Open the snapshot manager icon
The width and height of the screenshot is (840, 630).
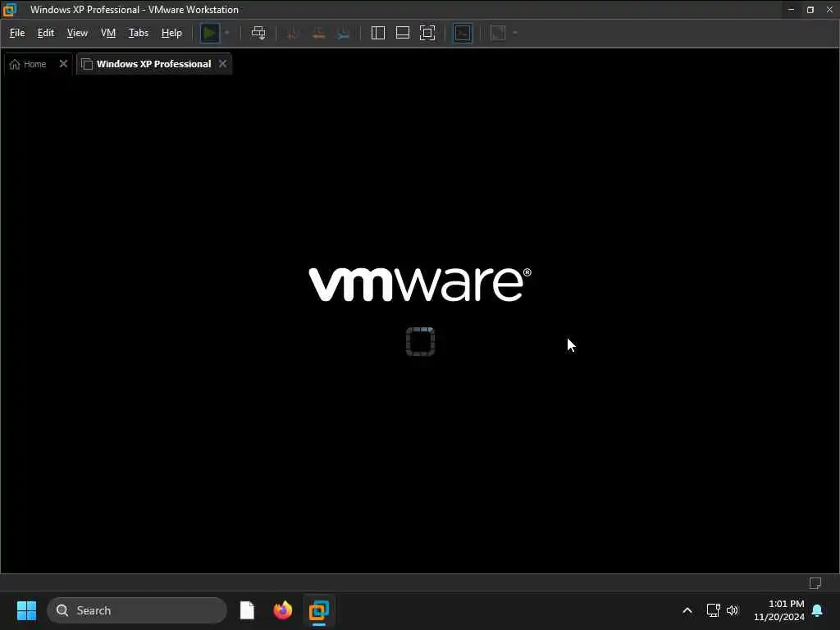point(344,33)
